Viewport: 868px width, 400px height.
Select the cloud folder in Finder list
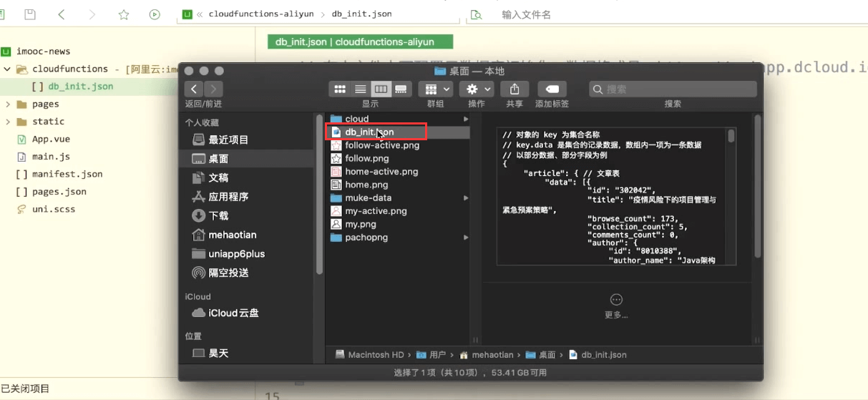[x=356, y=119]
